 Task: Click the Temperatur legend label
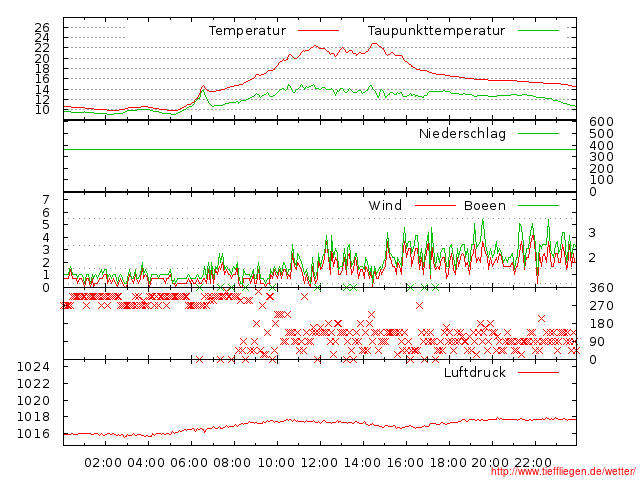[x=247, y=31]
